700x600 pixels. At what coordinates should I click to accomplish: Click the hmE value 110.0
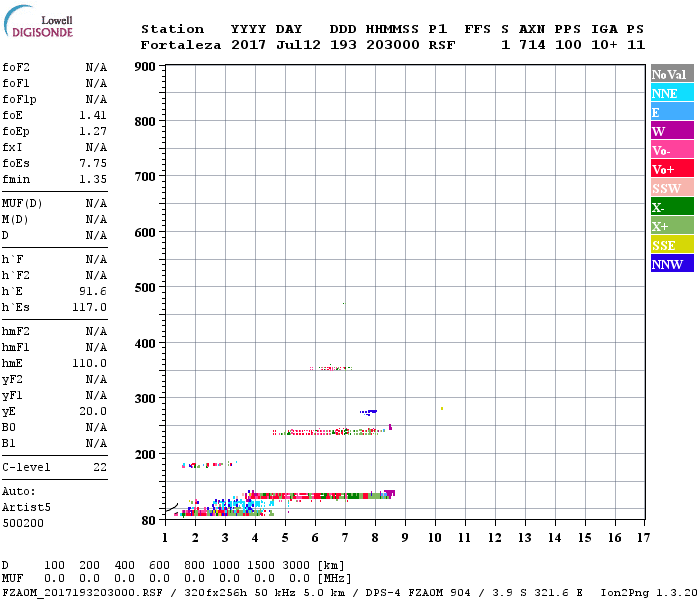[x=89, y=363]
